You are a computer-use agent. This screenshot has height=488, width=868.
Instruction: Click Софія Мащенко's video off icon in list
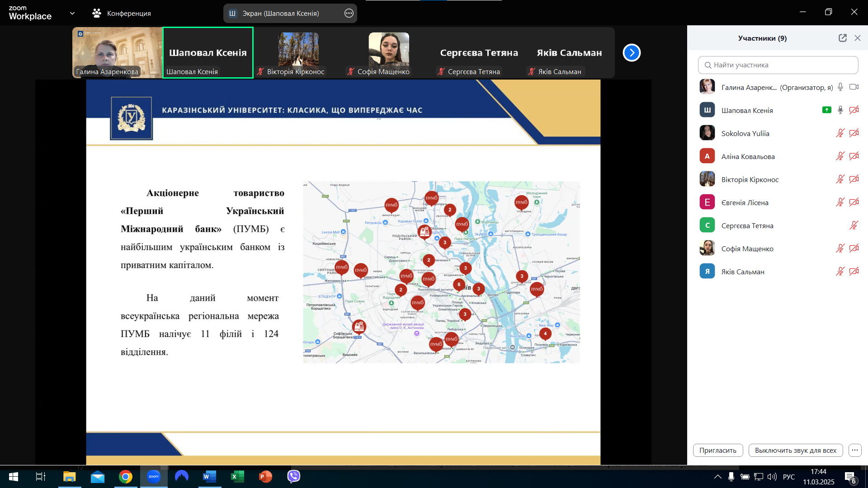coord(854,249)
